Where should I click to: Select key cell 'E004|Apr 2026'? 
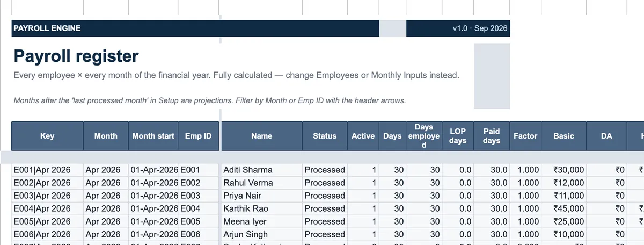47,208
